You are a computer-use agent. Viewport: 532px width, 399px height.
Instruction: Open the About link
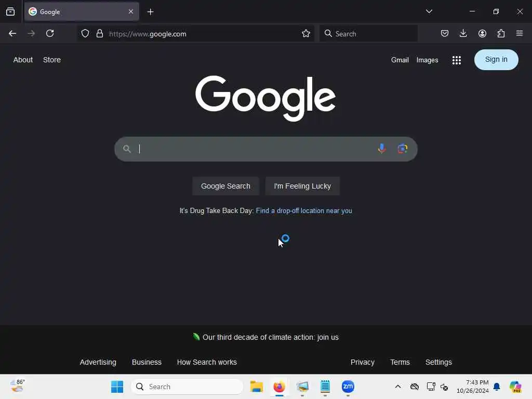pyautogui.click(x=23, y=60)
